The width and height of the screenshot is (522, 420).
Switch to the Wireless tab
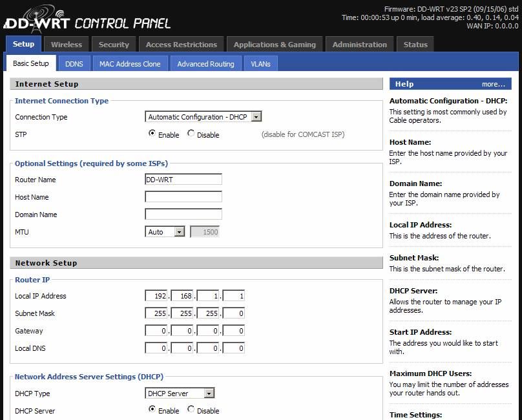(67, 44)
